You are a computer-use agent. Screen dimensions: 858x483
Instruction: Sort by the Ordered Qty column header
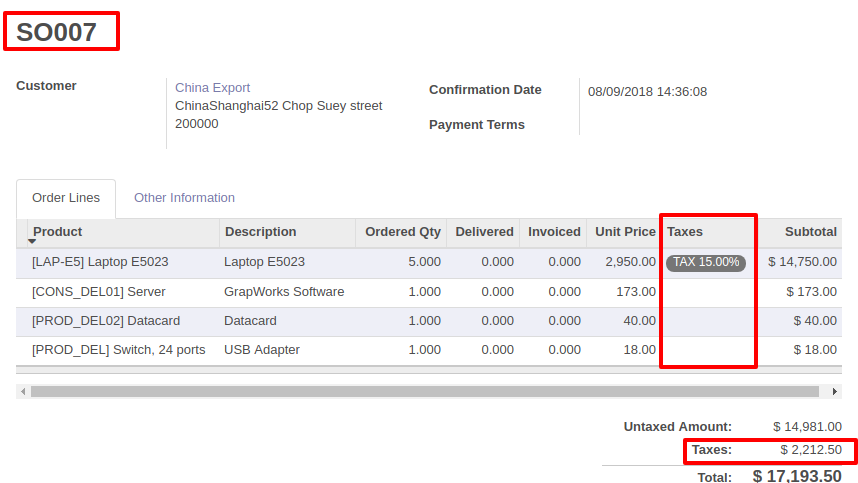pyautogui.click(x=403, y=232)
